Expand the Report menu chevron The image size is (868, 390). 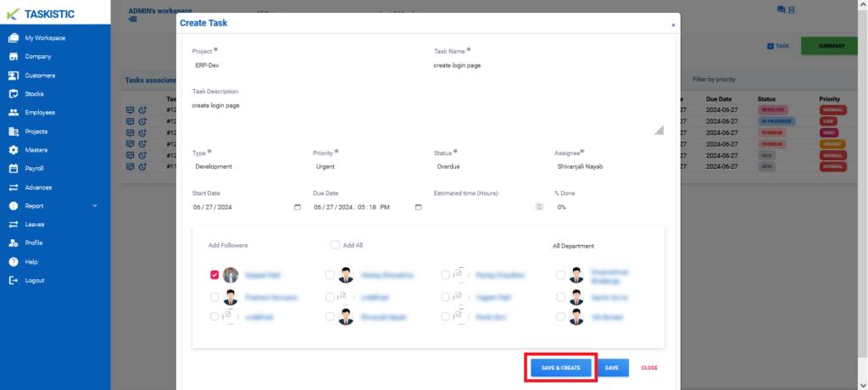(x=95, y=205)
